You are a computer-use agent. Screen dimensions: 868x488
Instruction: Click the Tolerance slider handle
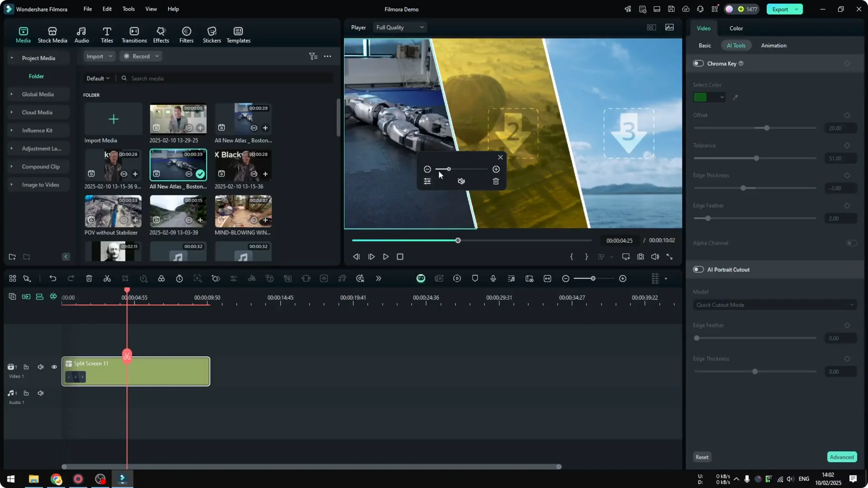click(x=756, y=158)
